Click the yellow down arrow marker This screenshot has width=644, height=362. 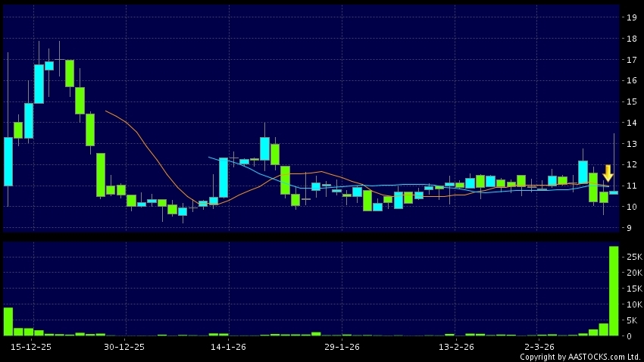point(608,173)
